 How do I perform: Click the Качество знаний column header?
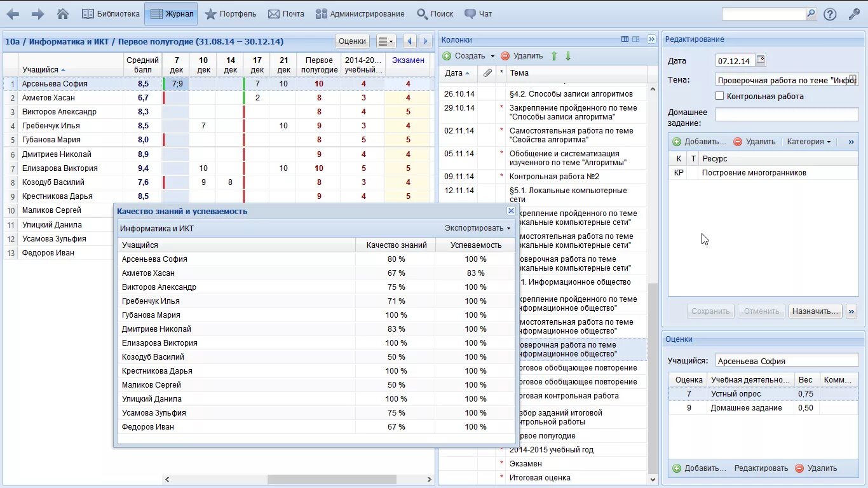click(396, 245)
